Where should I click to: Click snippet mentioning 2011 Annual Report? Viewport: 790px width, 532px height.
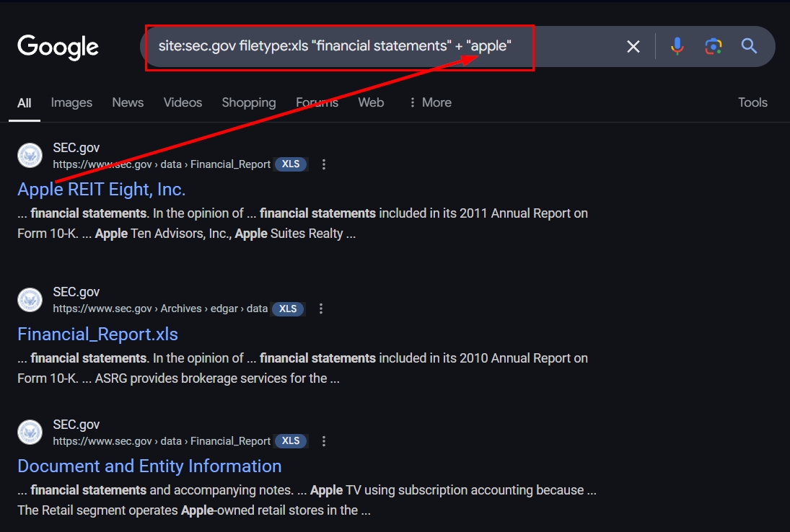point(302,223)
